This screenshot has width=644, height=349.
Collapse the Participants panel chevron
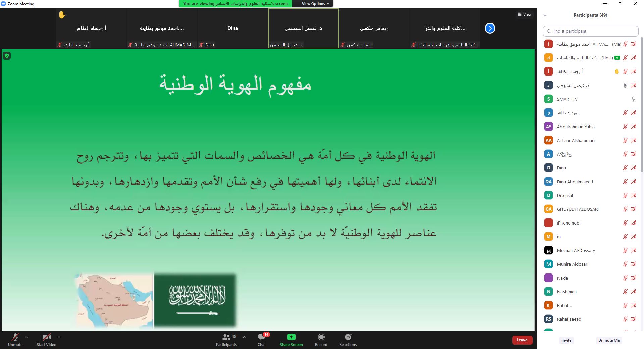click(x=545, y=15)
